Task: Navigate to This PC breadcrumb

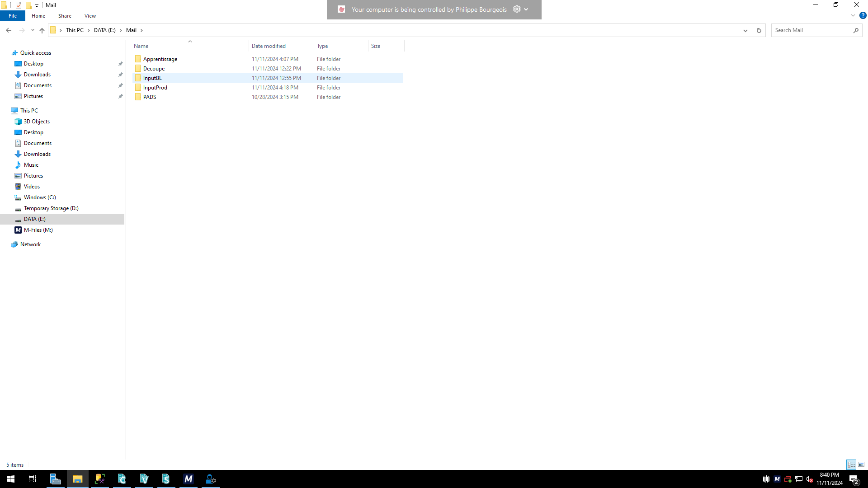Action: click(x=75, y=30)
